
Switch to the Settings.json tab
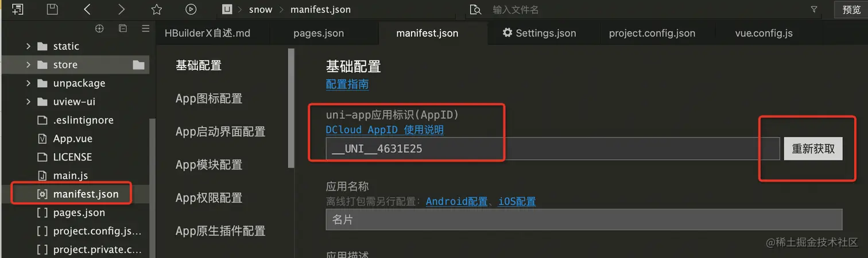coord(539,33)
